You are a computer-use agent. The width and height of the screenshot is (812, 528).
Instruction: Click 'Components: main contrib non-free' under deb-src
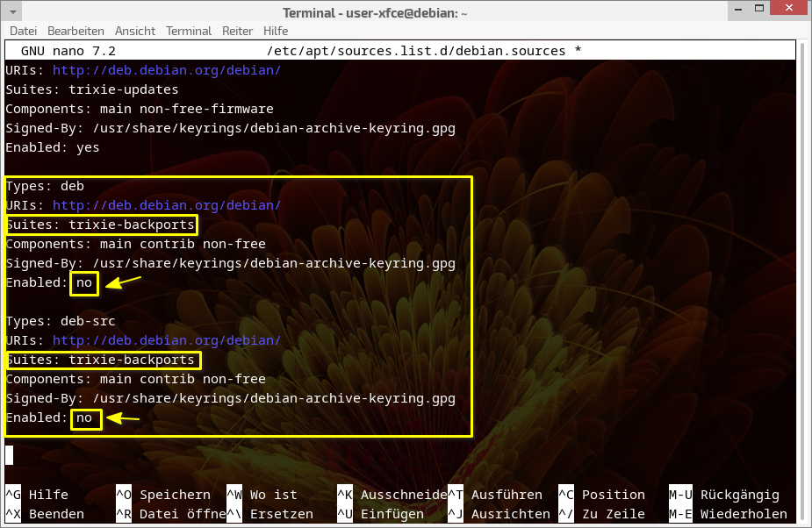click(x=136, y=379)
